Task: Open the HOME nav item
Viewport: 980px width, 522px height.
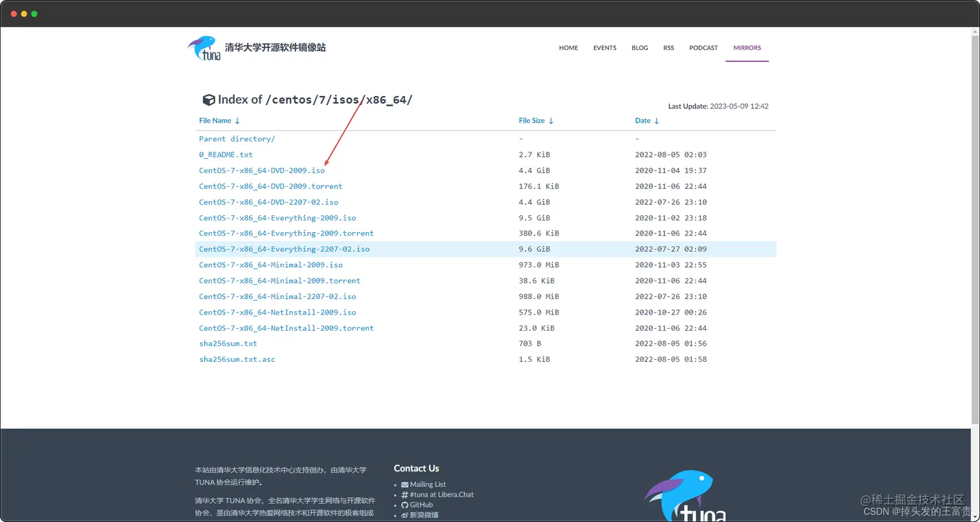Action: 568,48
